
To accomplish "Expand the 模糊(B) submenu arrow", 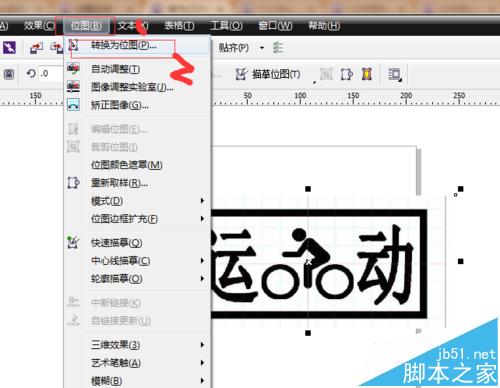I will [x=202, y=380].
